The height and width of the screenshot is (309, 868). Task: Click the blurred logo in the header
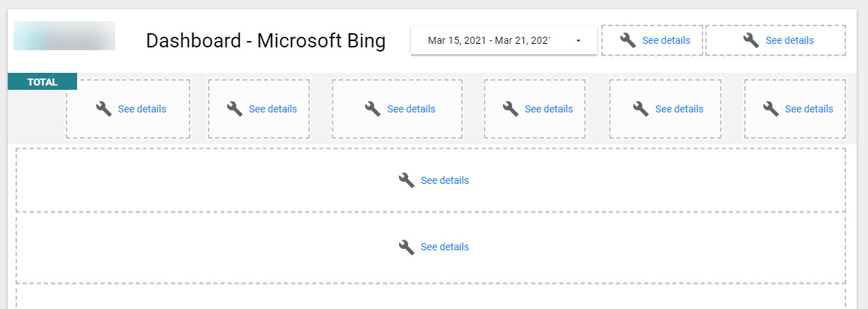tap(64, 36)
